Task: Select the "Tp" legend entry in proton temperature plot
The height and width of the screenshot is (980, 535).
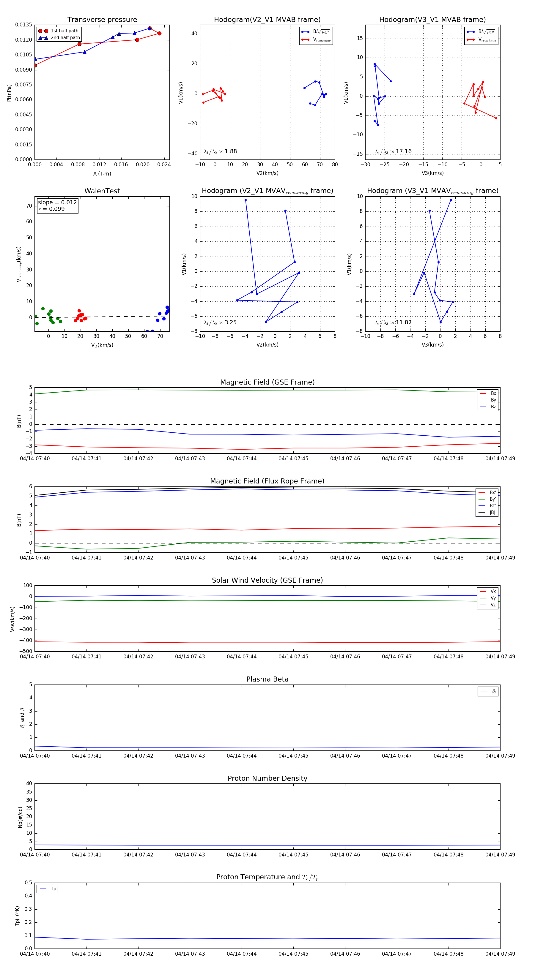Action: tap(48, 889)
